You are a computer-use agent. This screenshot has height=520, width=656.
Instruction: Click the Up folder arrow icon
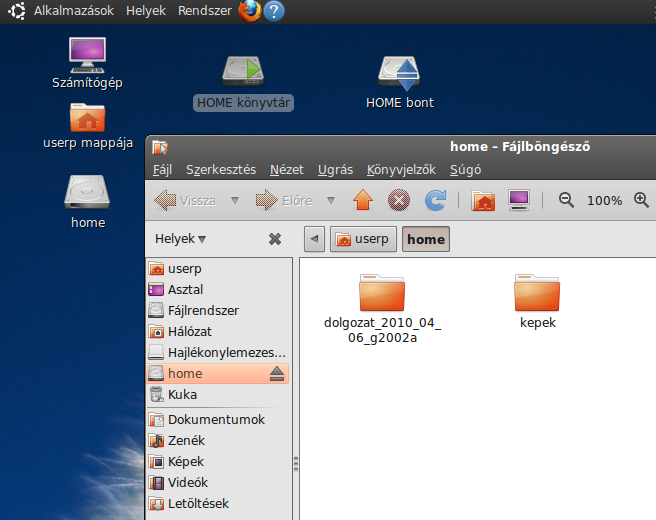pos(363,201)
